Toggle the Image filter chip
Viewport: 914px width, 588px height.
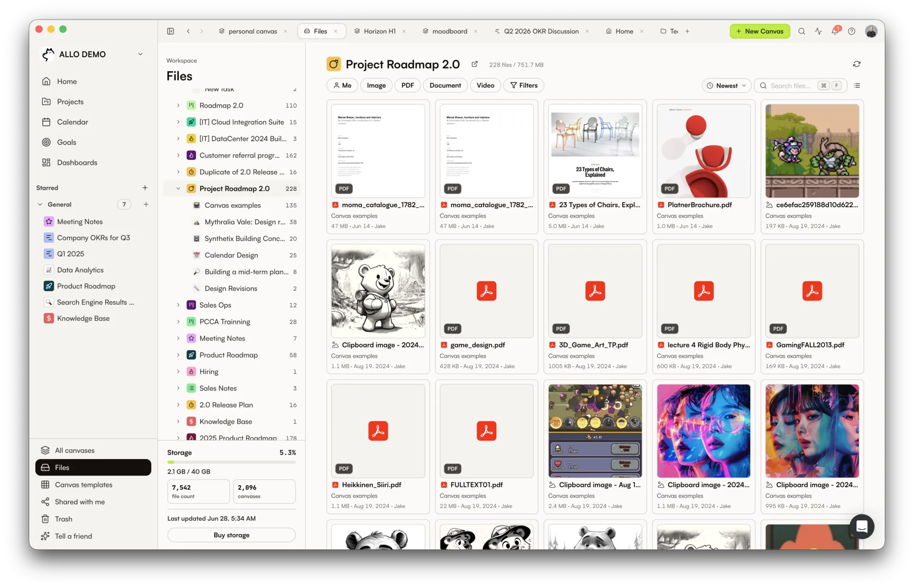(x=376, y=86)
